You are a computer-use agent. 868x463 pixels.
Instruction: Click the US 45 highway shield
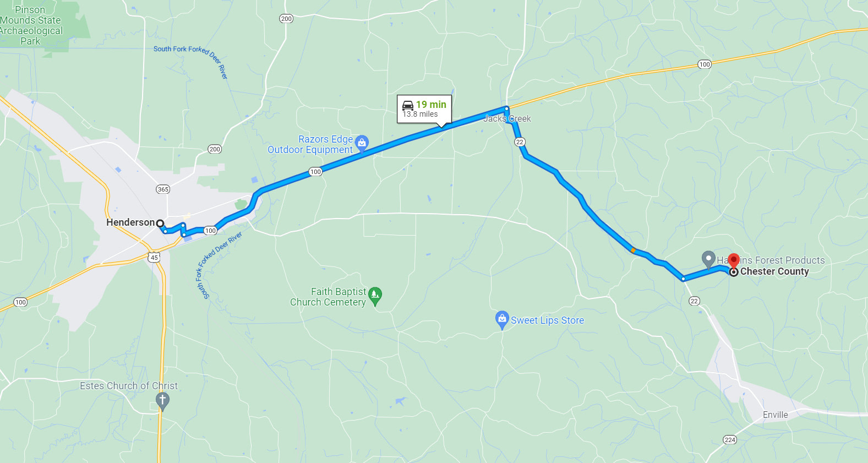[154, 257]
